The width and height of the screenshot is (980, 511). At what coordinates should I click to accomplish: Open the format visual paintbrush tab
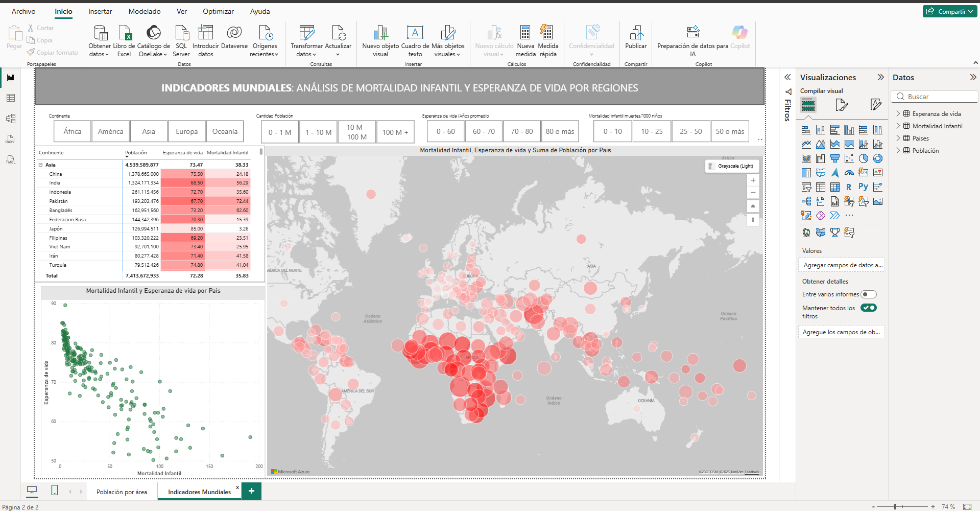842,105
